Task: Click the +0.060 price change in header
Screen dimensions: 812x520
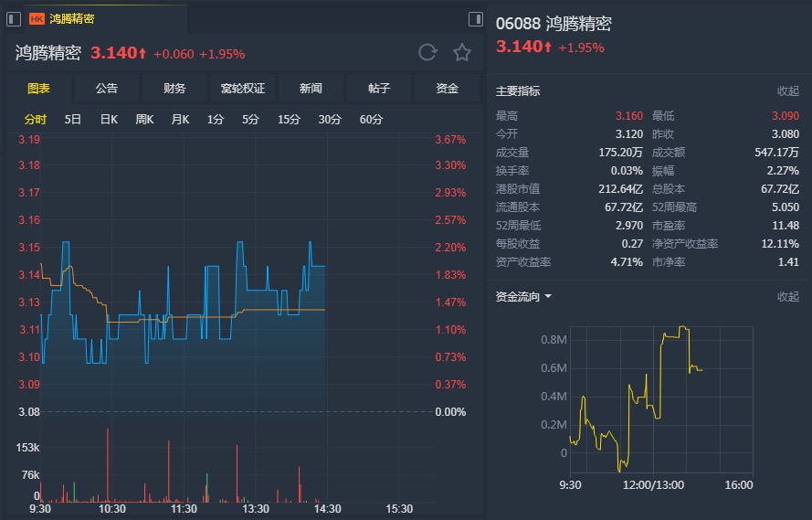Action: tap(174, 55)
